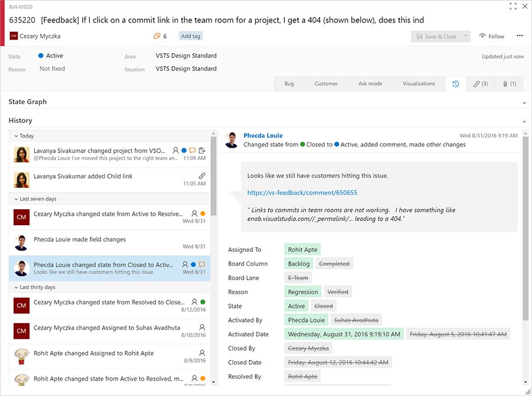This screenshot has width=532, height=396.
Task: Click Save & Close button
Action: pyautogui.click(x=436, y=36)
